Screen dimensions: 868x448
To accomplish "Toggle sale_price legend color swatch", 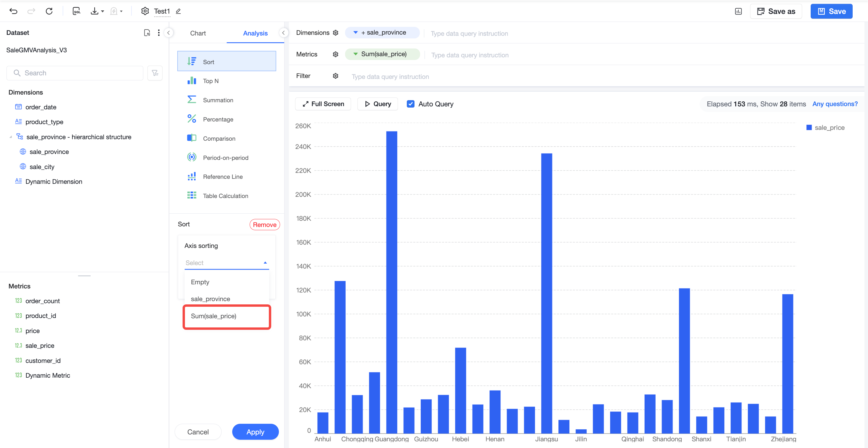I will pyautogui.click(x=809, y=127).
